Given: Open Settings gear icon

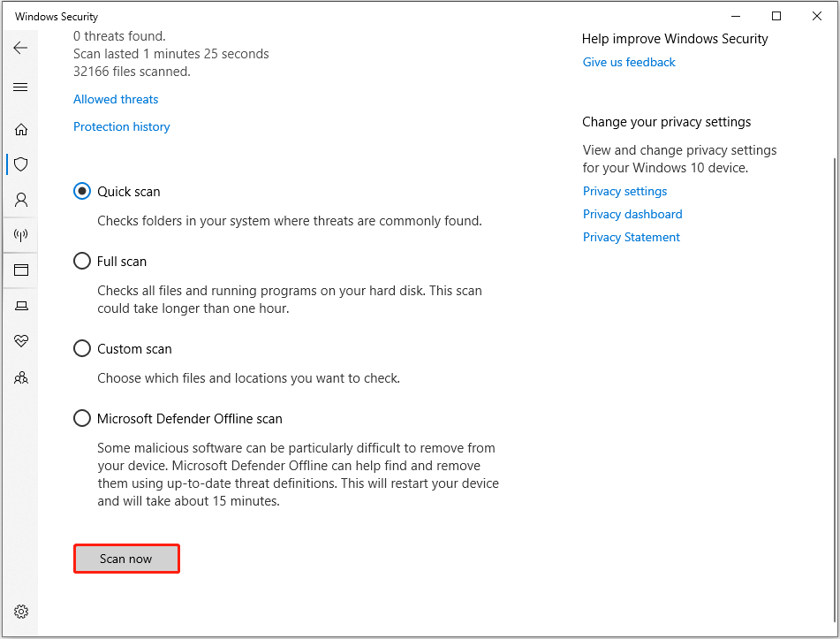Looking at the screenshot, I should (x=21, y=612).
